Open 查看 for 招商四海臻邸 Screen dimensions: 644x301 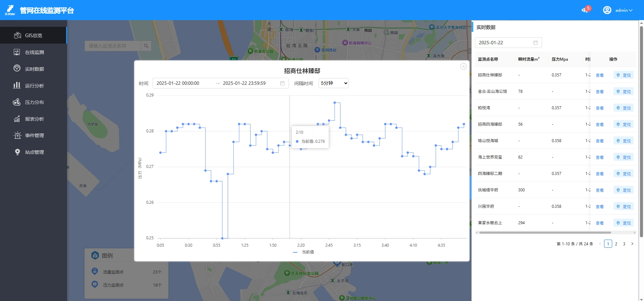pyautogui.click(x=600, y=125)
